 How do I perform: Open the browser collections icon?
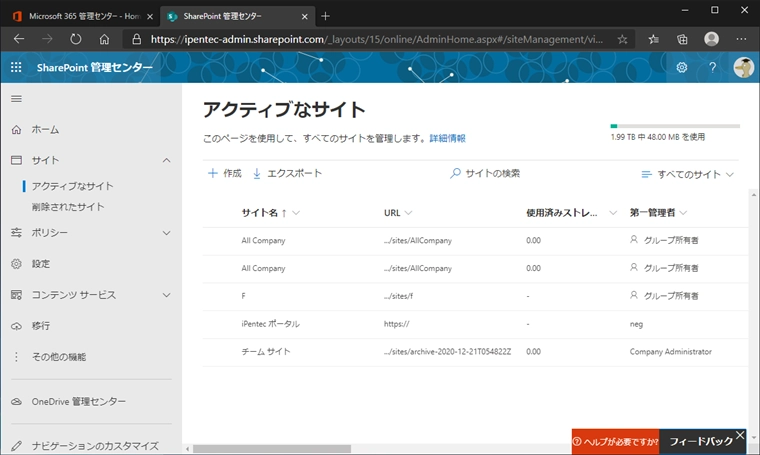682,39
